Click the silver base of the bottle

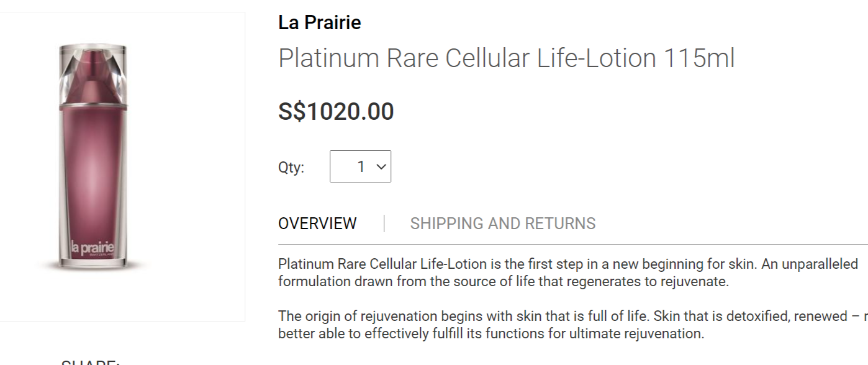coord(93,264)
